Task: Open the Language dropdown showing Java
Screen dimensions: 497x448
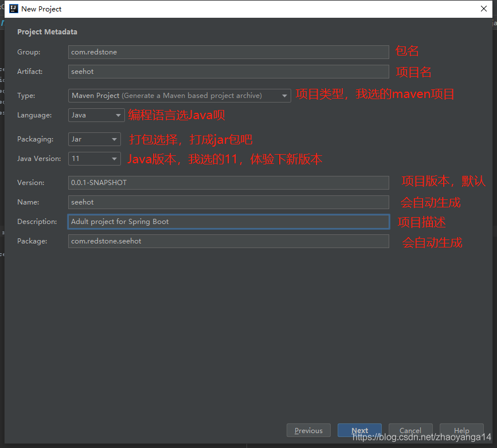Action: [x=96, y=115]
